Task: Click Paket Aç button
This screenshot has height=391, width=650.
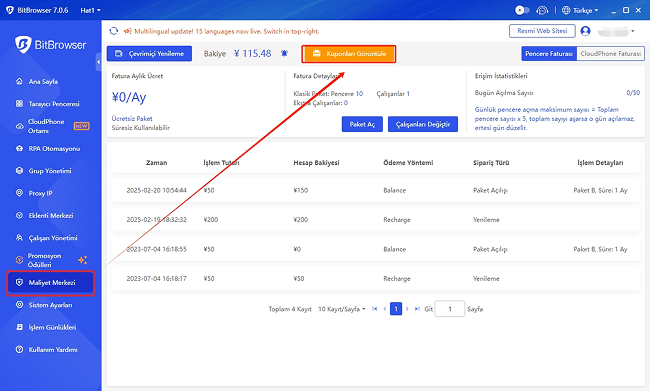Action: pos(362,124)
